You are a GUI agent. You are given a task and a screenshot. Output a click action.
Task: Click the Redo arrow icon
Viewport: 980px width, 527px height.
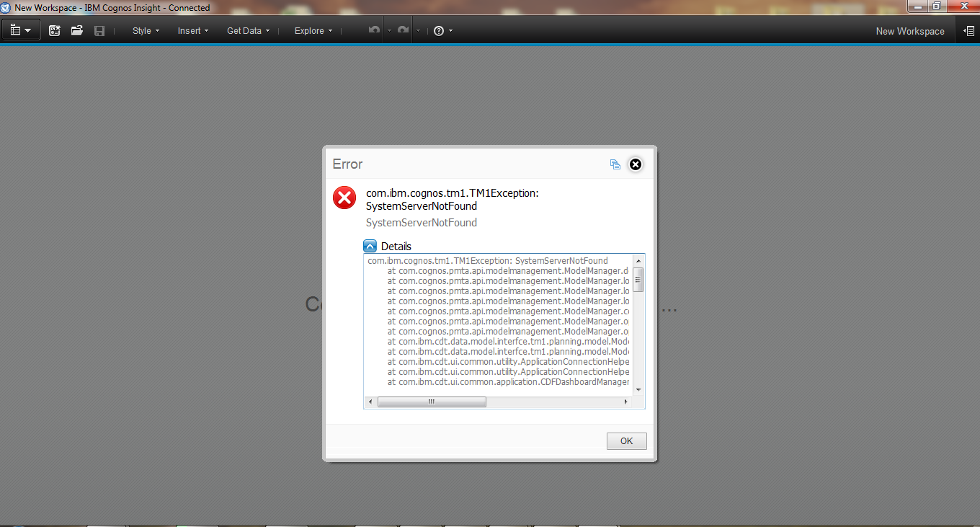pos(403,31)
